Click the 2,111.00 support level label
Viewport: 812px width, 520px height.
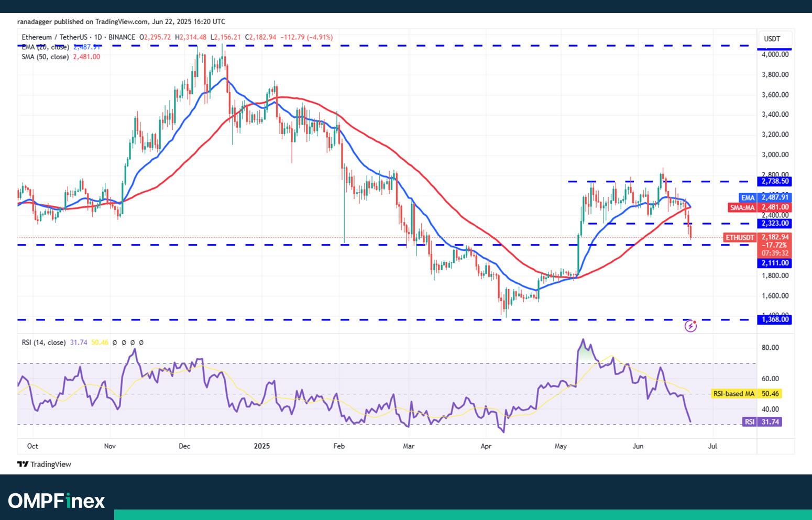click(x=775, y=263)
